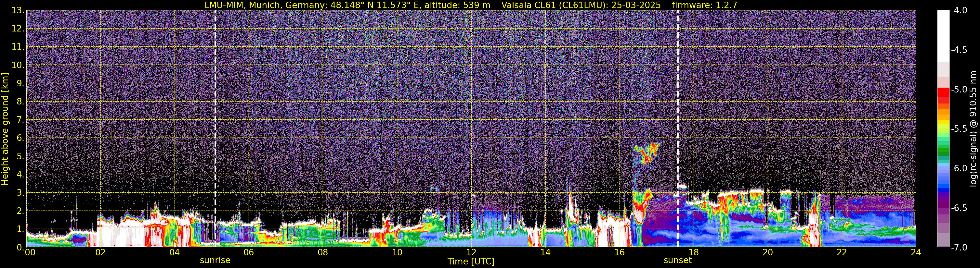
Task: Click the time axis tick label "18"
Action: click(x=694, y=252)
